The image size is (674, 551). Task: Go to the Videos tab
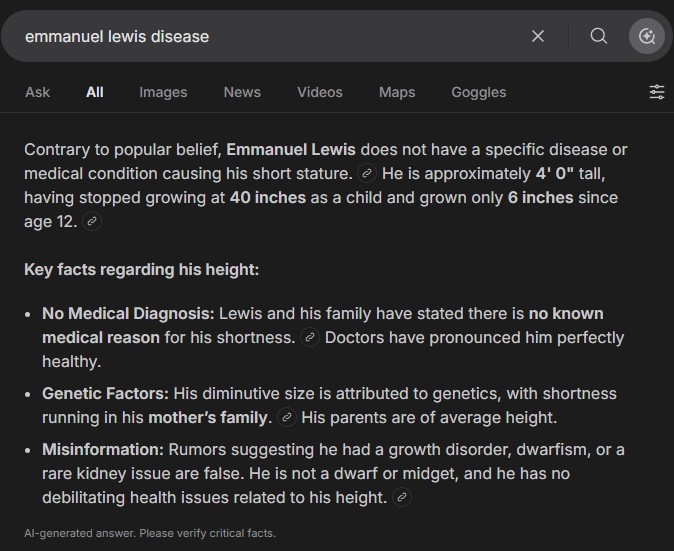point(320,92)
